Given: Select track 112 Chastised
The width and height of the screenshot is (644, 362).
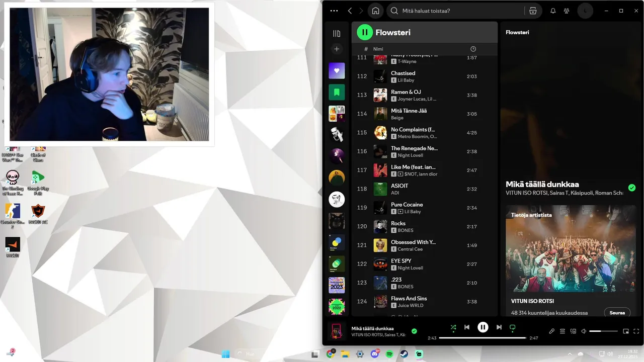Looking at the screenshot, I should pyautogui.click(x=424, y=76).
